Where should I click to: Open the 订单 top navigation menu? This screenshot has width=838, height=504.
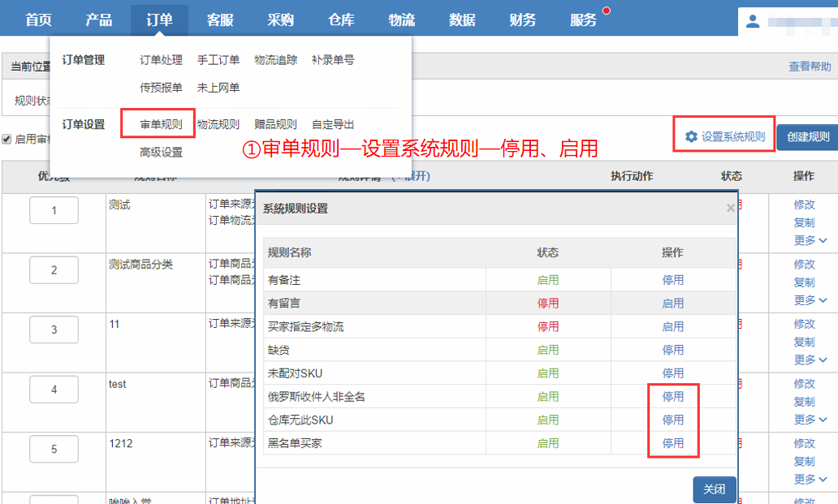[159, 20]
